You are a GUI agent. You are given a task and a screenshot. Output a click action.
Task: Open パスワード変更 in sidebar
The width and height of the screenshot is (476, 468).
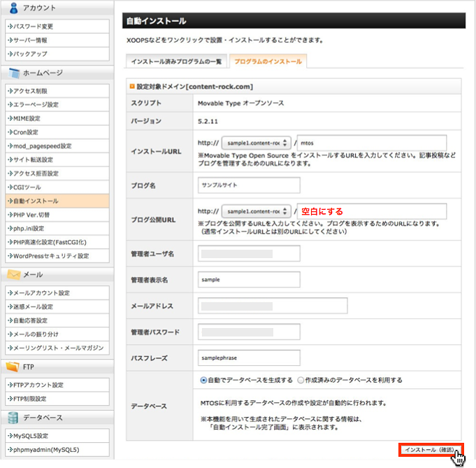[x=57, y=27]
